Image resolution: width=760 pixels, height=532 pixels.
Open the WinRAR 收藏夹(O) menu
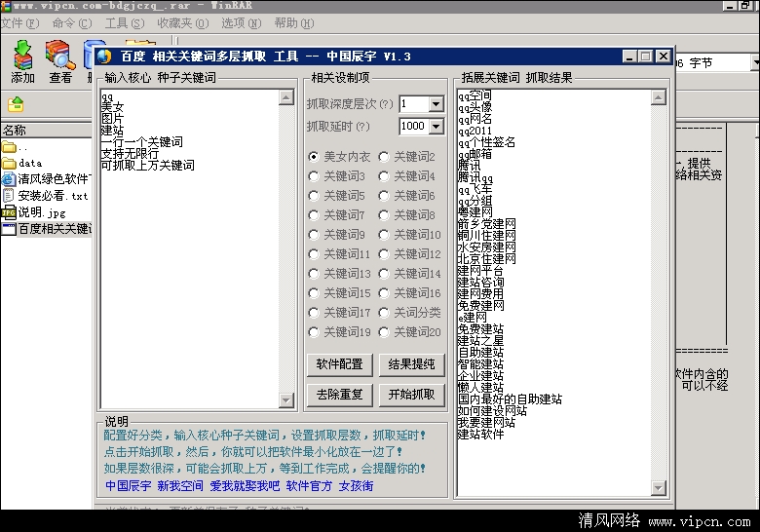click(183, 23)
